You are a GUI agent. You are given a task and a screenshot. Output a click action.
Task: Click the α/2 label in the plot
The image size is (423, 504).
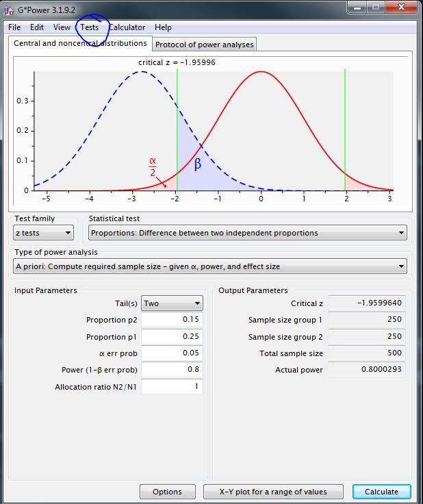[x=153, y=167]
